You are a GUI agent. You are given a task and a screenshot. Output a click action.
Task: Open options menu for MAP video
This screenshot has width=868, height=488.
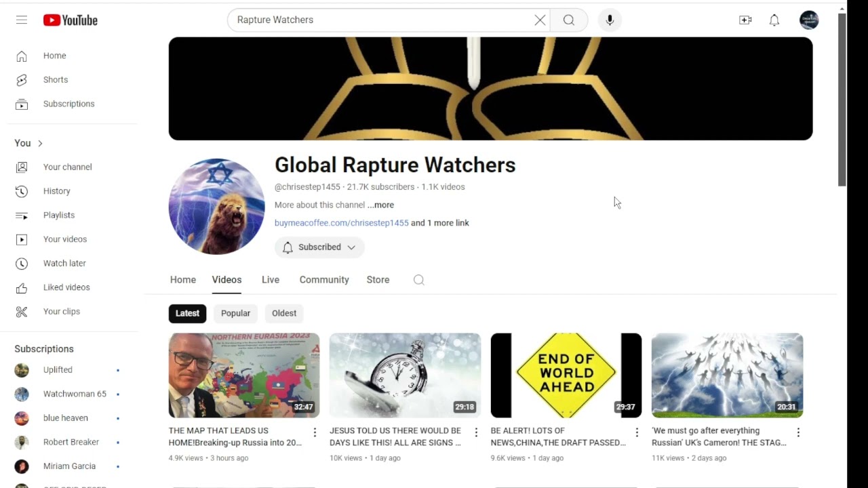(x=315, y=432)
